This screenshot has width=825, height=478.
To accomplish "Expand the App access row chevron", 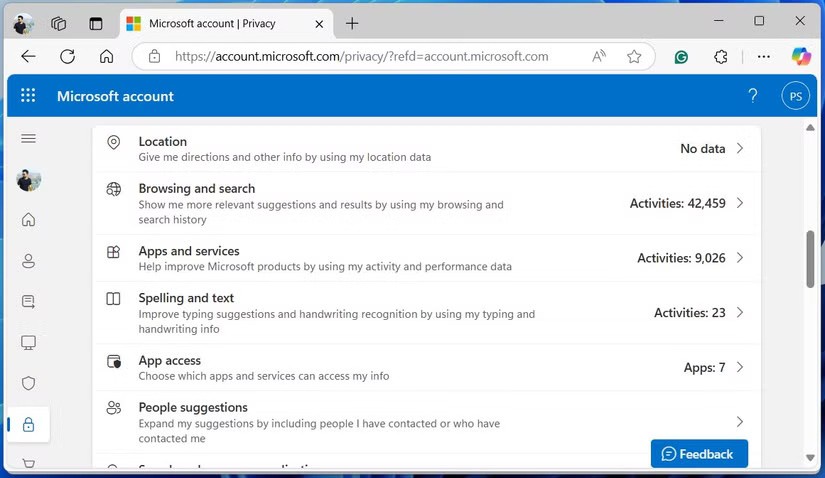I will point(740,367).
